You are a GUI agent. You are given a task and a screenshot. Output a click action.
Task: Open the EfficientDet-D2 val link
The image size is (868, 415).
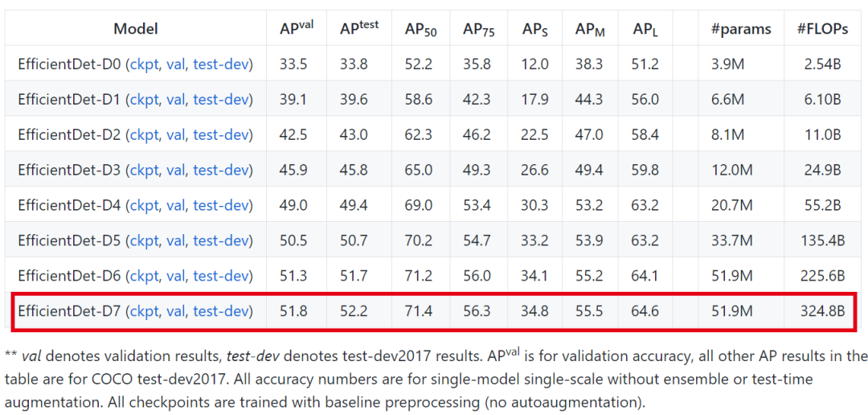[x=176, y=134]
